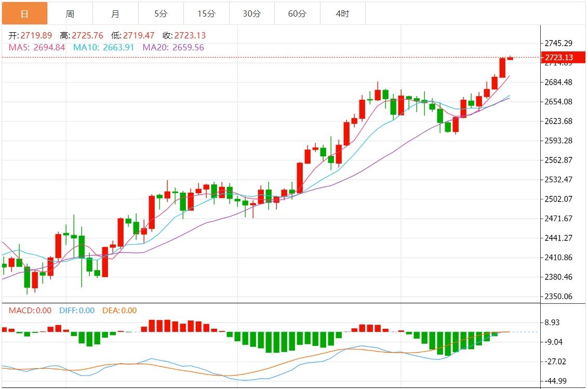Click the 8.93 MACD axis label
Screen dimensions: 588x389
pos(552,323)
